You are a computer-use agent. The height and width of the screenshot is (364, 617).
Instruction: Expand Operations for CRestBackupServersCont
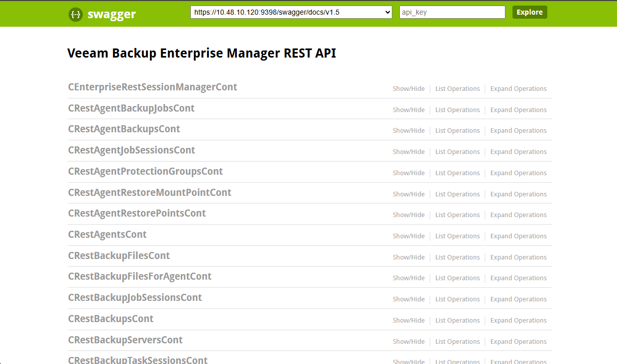tap(519, 342)
